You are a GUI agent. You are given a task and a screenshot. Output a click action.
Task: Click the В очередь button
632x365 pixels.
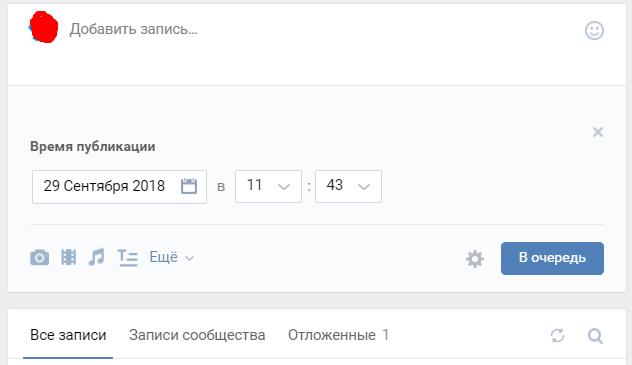(x=552, y=258)
